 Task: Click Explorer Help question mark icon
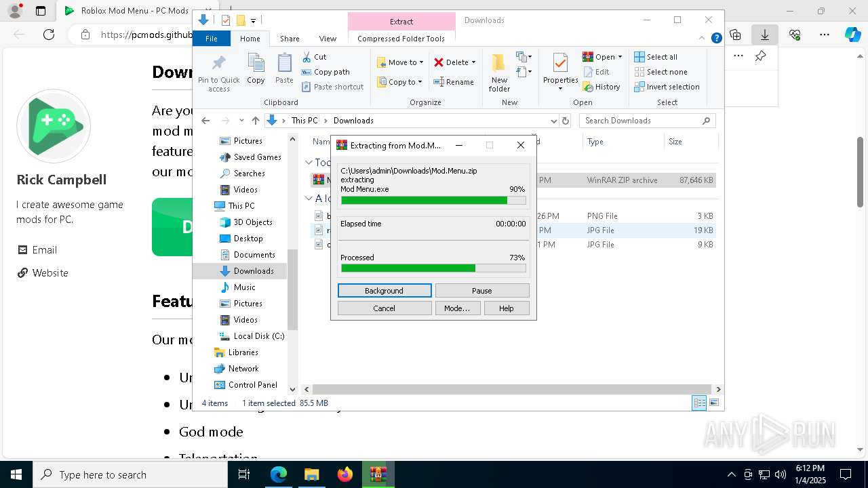point(716,39)
